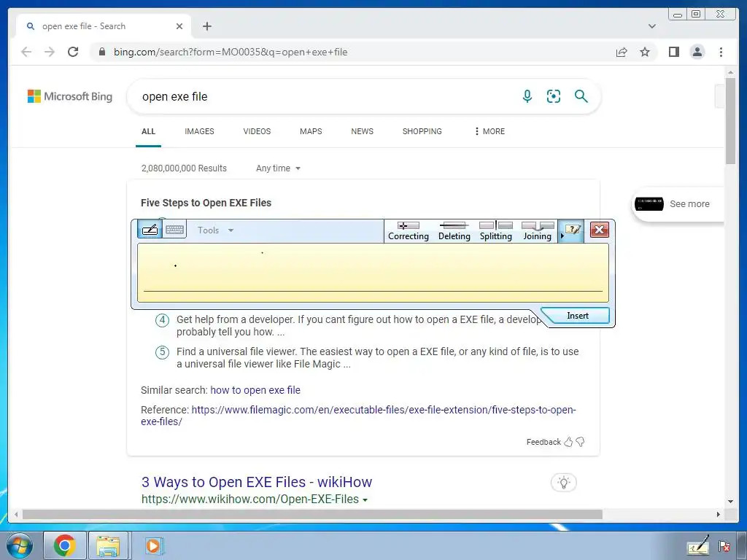
Task: Open Action Center flag icon
Action: point(724,547)
